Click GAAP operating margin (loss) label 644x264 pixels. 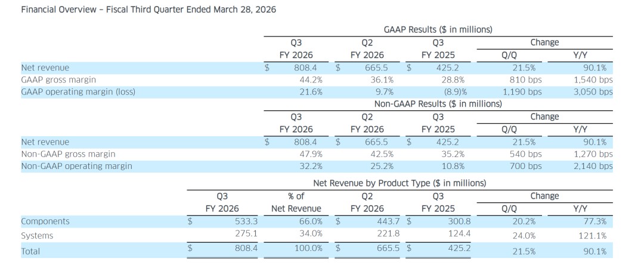pyautogui.click(x=78, y=92)
